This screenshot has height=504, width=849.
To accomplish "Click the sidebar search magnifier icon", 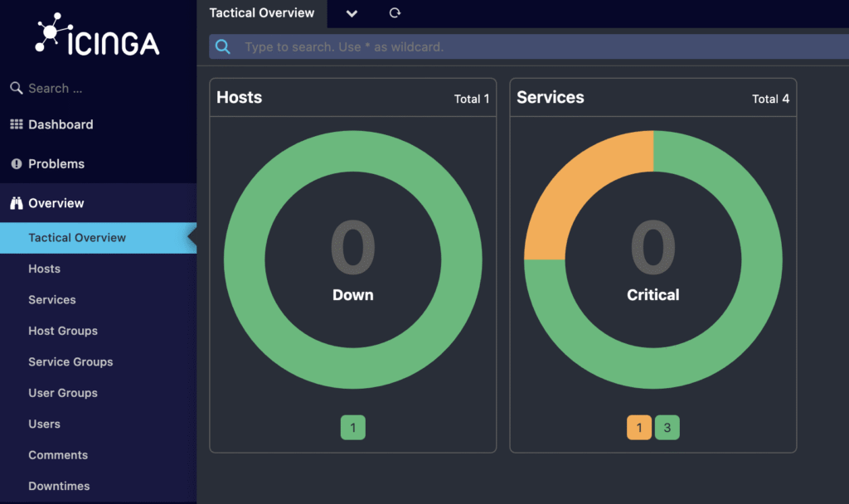I will 17,88.
